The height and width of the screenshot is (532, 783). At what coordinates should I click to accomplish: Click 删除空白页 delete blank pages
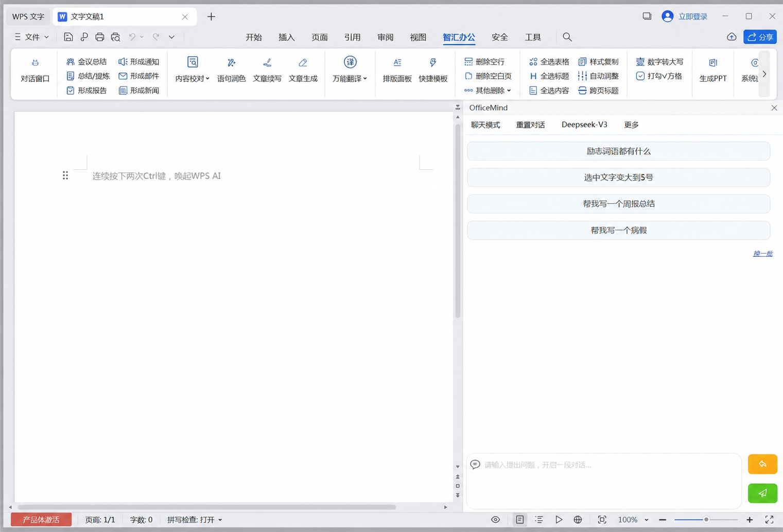488,76
